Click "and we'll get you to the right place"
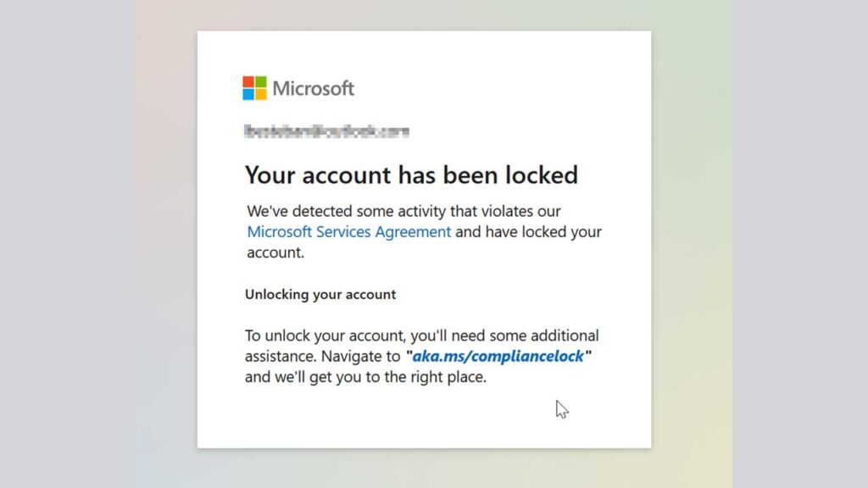The image size is (868, 488). 365,378
